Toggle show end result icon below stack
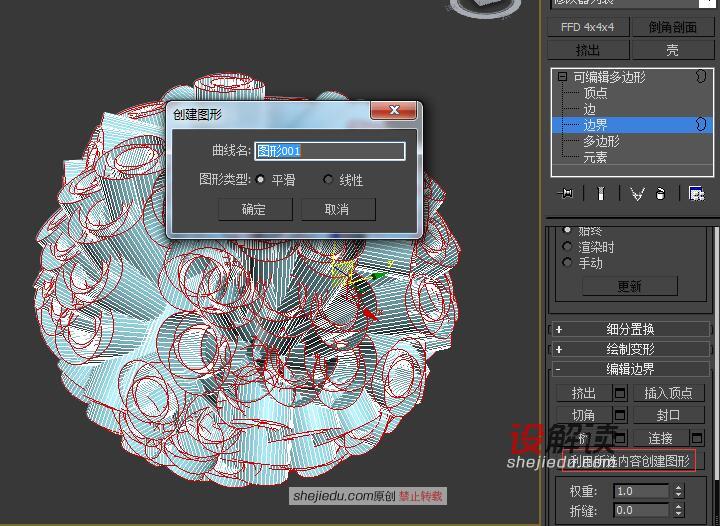This screenshot has height=526, width=720. click(601, 194)
